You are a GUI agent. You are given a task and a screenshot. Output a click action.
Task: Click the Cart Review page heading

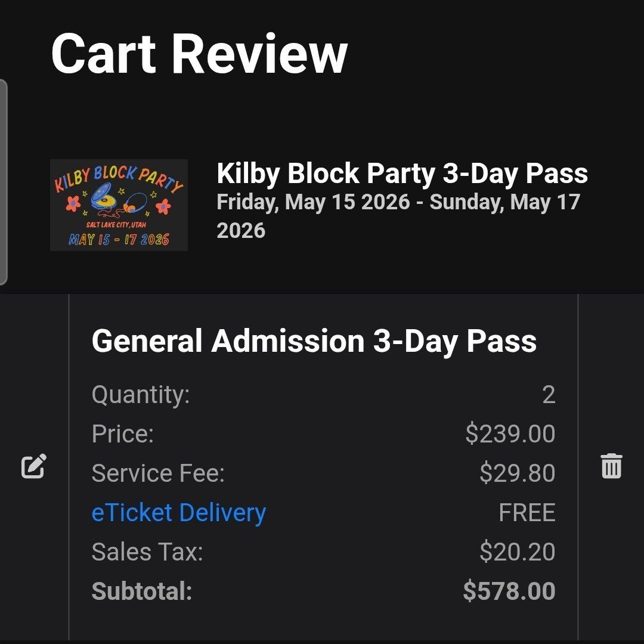click(198, 54)
